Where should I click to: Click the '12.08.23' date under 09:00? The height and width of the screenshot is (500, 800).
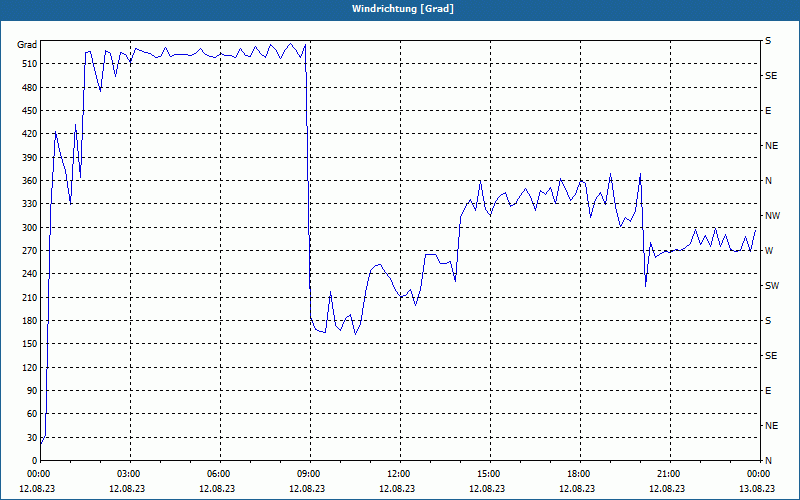(307, 488)
